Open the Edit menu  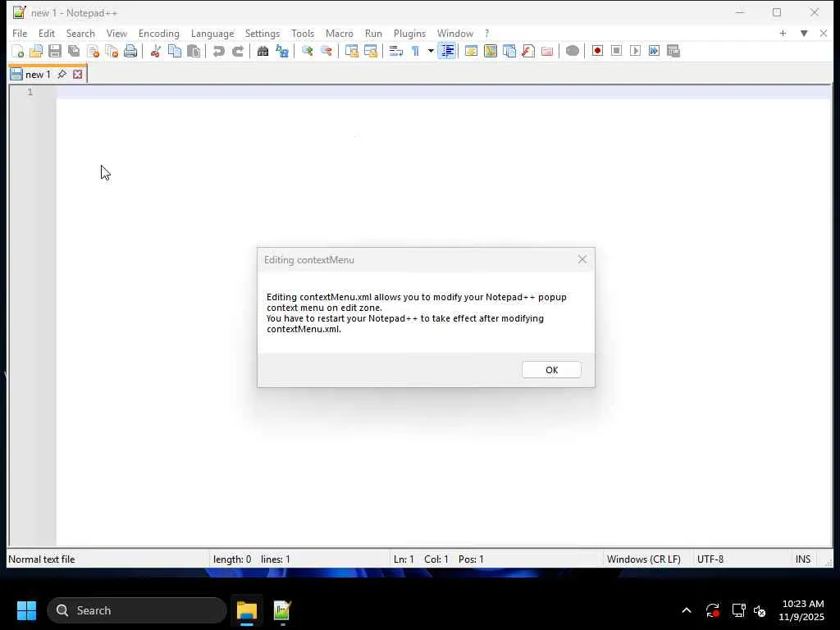[47, 33]
